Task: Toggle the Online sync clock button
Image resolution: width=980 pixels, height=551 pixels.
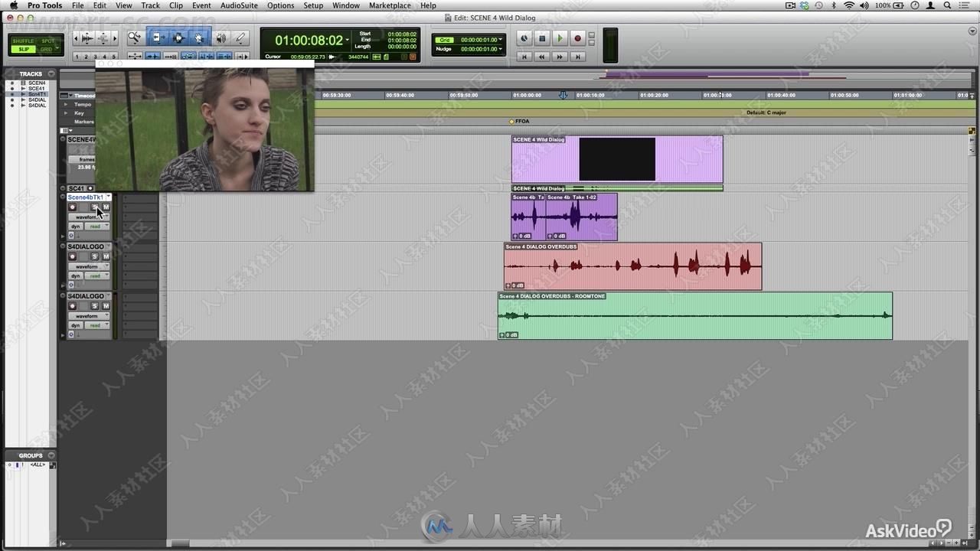Action: pyautogui.click(x=524, y=38)
